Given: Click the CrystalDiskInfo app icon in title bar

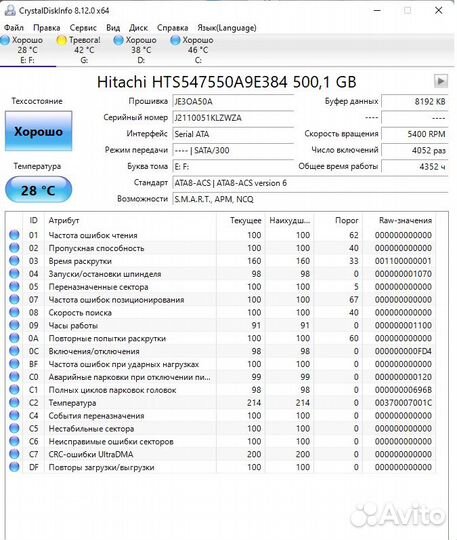Looking at the screenshot, I should tap(10, 10).
